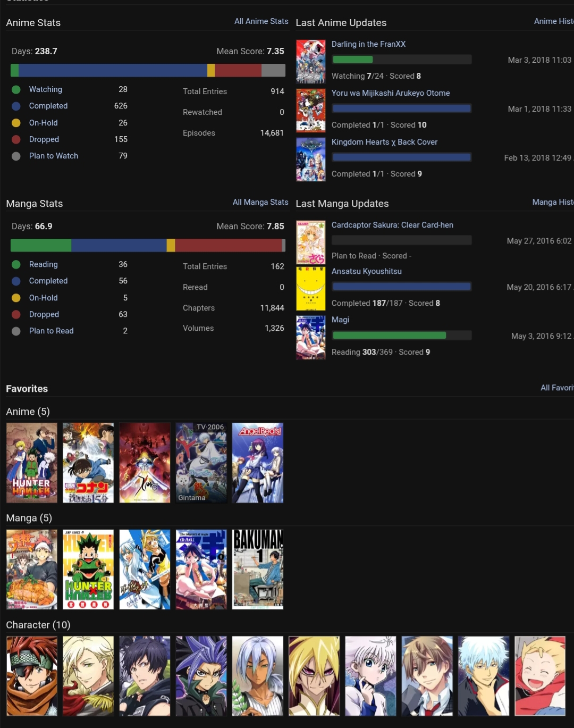Select the Hunter x Hunter favorite anime cover
The height and width of the screenshot is (728, 574).
32,463
